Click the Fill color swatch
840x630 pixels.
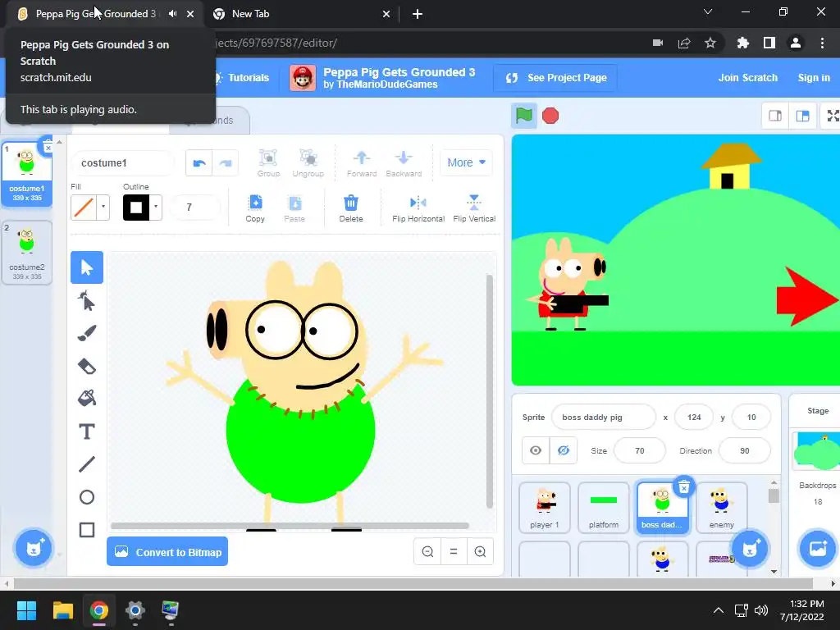84,208
